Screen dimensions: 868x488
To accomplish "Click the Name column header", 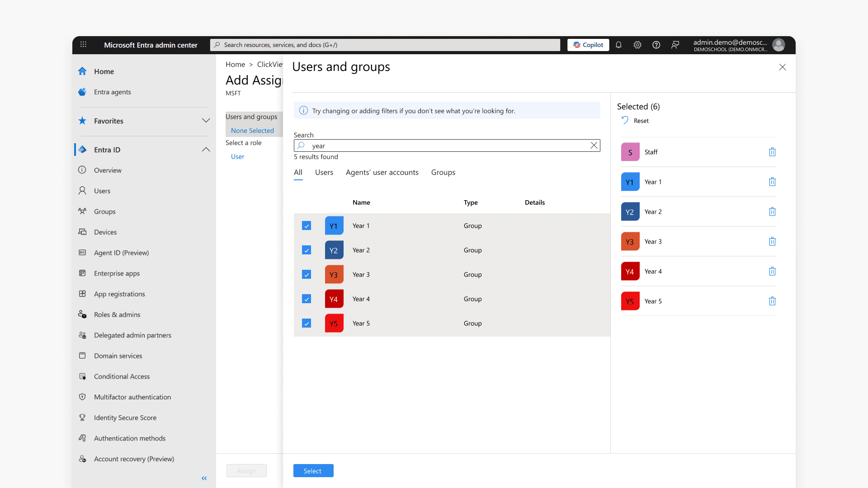I will [361, 202].
